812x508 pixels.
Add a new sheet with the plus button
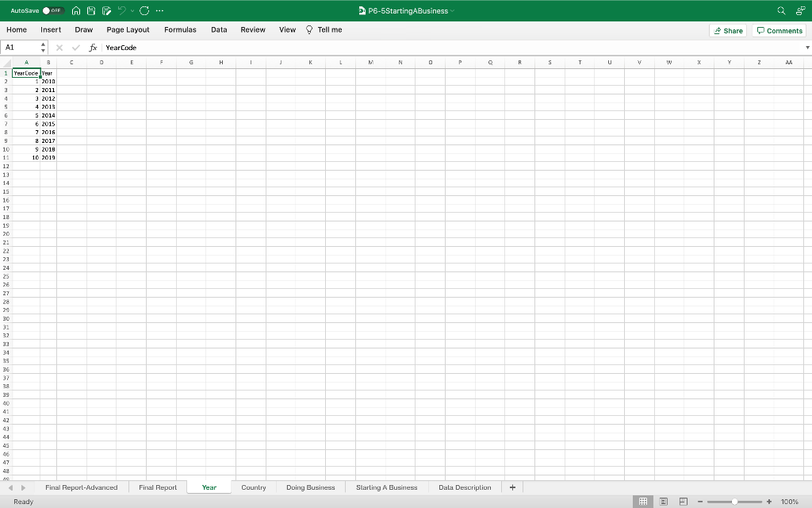tap(512, 487)
